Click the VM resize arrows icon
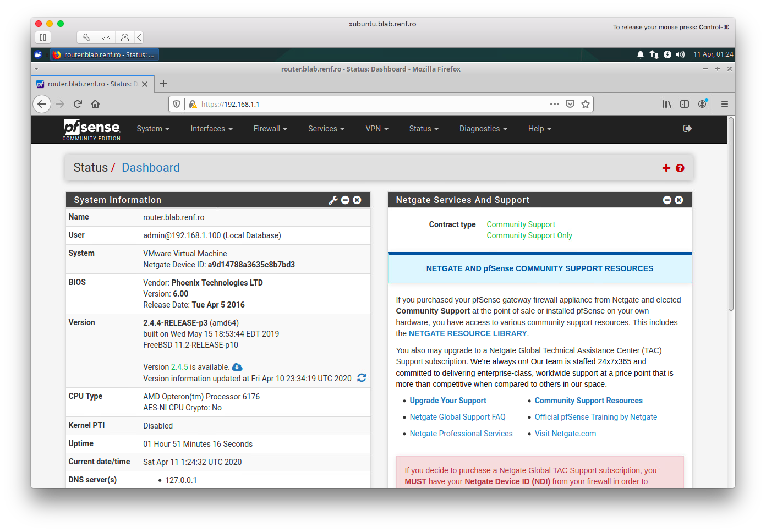766x532 pixels. pyautogui.click(x=106, y=37)
